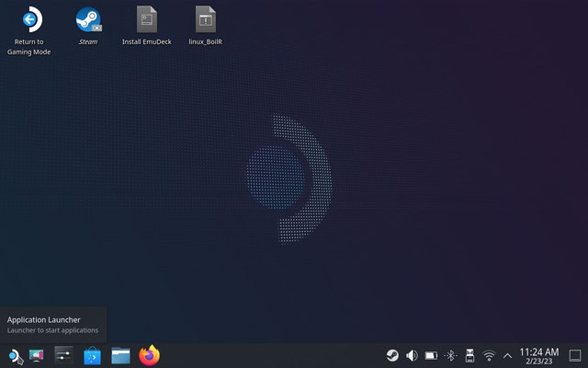This screenshot has height=368, width=588.
Task: Click the Steam system tray icon
Action: (392, 355)
